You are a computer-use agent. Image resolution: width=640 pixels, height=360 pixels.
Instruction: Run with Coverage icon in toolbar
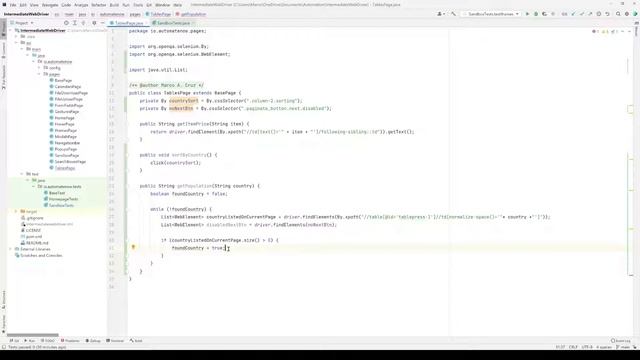(544, 14)
